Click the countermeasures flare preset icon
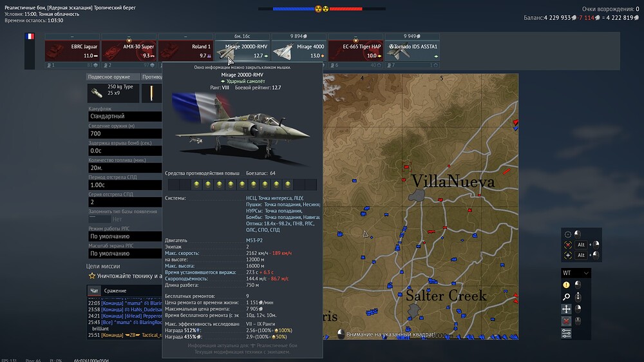This screenshot has height=362, width=644. (151, 93)
